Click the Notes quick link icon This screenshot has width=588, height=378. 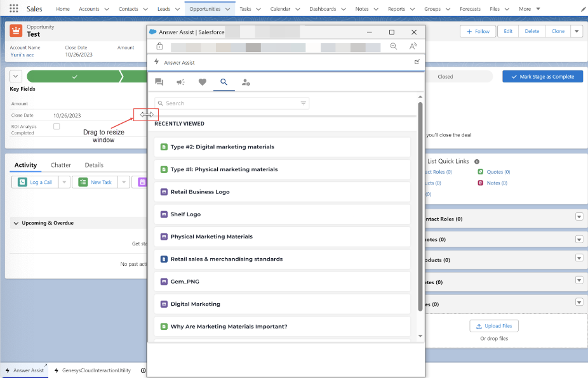481,183
